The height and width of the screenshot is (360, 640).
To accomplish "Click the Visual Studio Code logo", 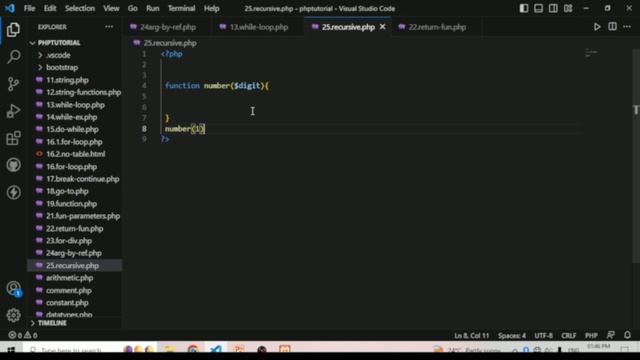I will pos(10,9).
